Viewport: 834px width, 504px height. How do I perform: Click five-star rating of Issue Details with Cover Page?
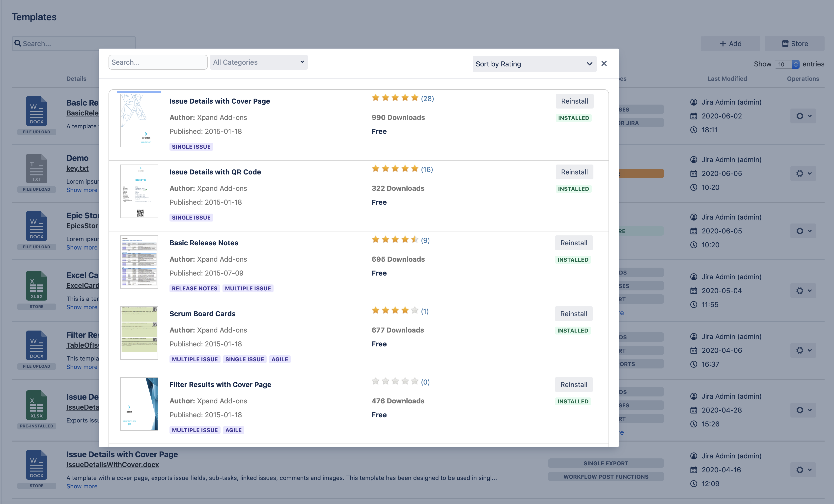coord(395,98)
